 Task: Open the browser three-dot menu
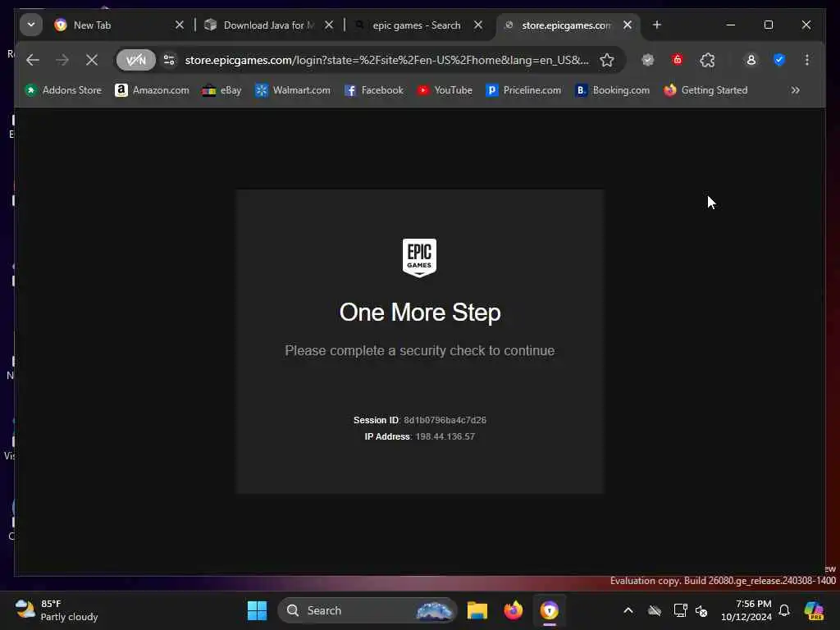tap(807, 60)
